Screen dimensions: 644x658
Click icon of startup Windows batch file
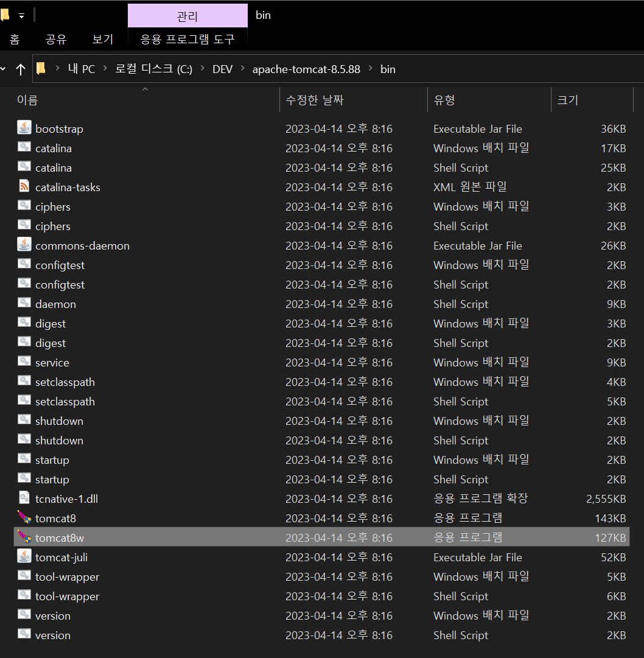(x=24, y=459)
